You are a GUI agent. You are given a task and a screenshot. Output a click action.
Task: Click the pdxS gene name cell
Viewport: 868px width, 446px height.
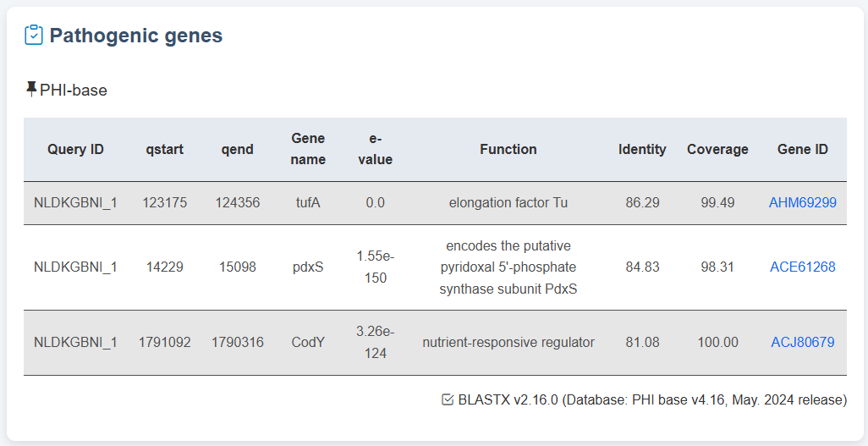click(308, 267)
